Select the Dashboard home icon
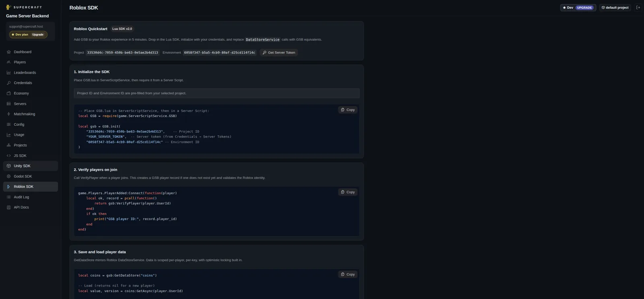 [x=8, y=52]
